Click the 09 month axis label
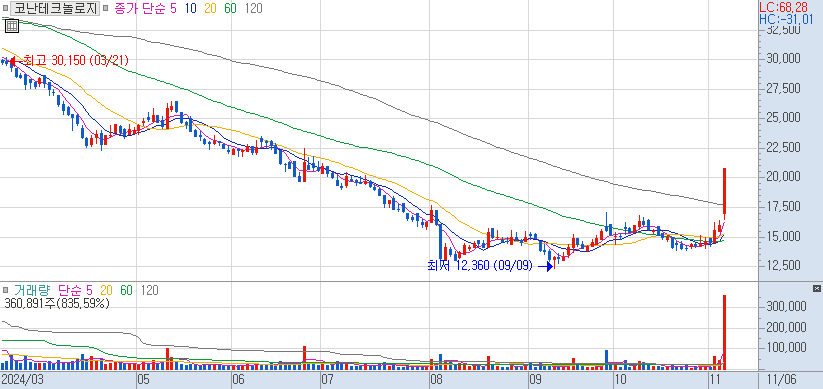Screen dimensions: 823x389 coord(535,379)
